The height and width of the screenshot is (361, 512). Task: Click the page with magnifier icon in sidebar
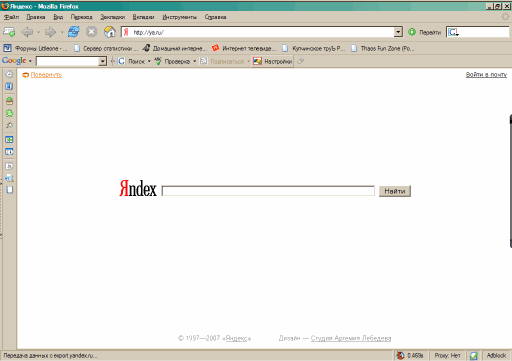pos(9,178)
